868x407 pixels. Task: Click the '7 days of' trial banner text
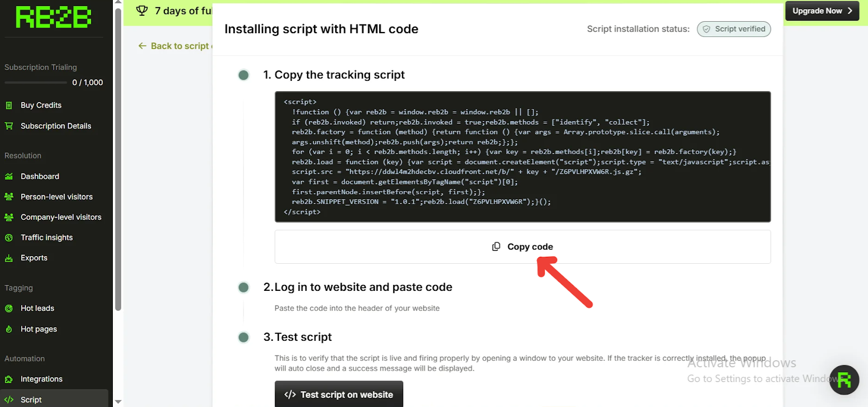183,11
